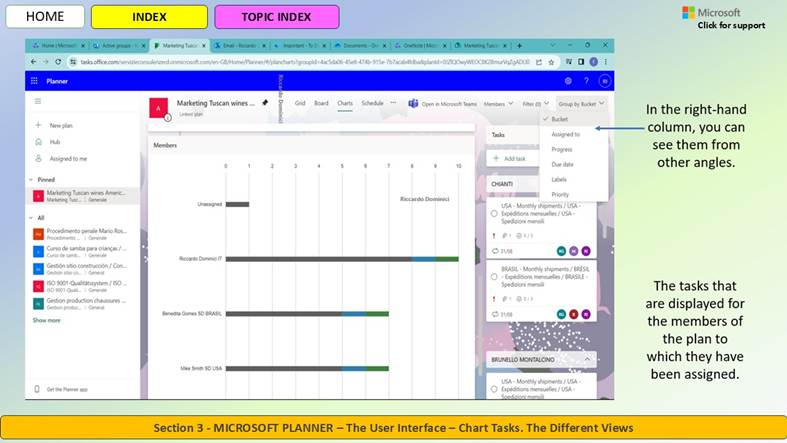Mark CHIANTI USA Monthly shipments task complete
Image resolution: width=787 pixels, height=443 pixels.
pos(494,214)
